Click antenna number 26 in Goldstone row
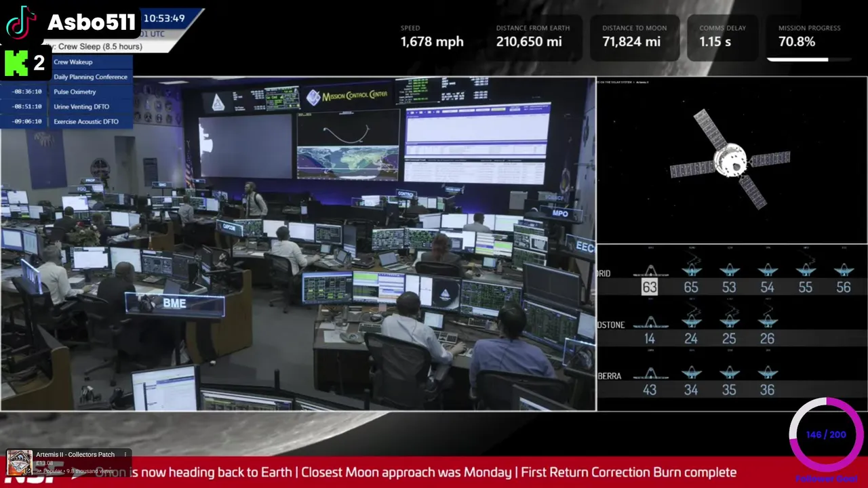This screenshot has height=488, width=868. (x=768, y=339)
